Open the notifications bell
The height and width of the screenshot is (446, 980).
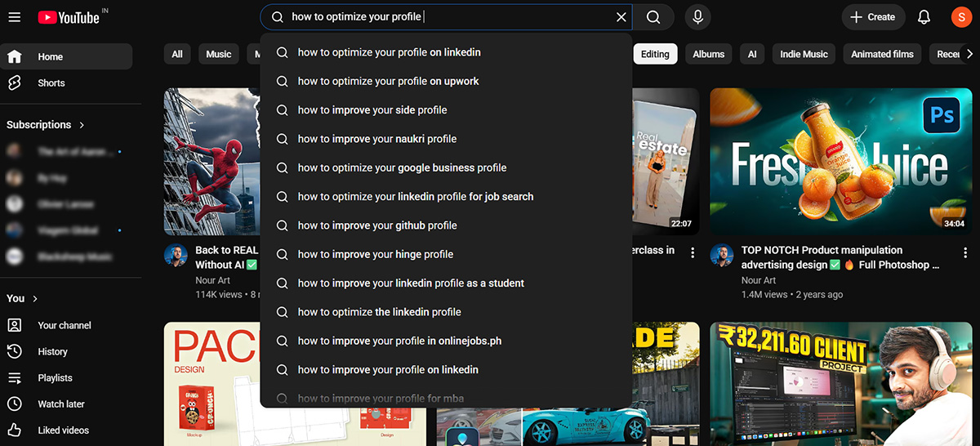924,16
